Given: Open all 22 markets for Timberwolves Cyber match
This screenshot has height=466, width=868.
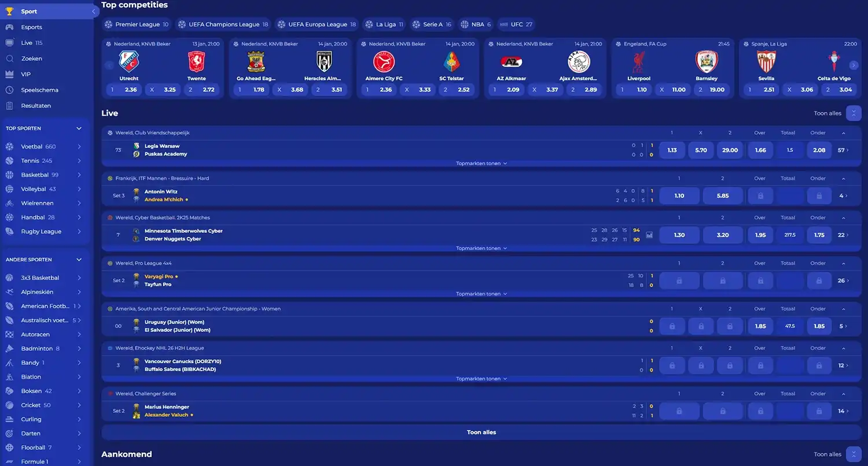Looking at the screenshot, I should pyautogui.click(x=843, y=235).
